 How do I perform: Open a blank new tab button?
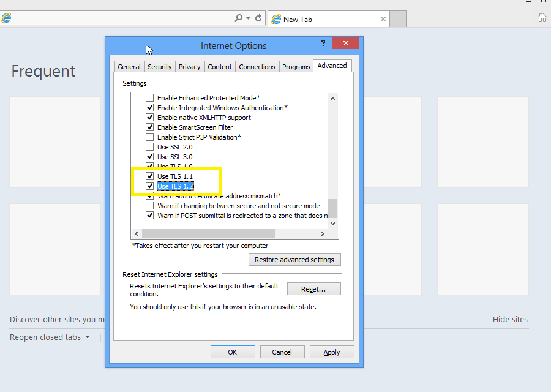(x=398, y=19)
